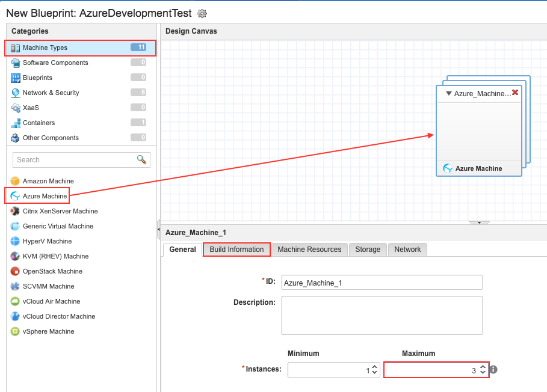Remove Azure_Machine from canvas with red X
The image size is (547, 392).
click(515, 93)
